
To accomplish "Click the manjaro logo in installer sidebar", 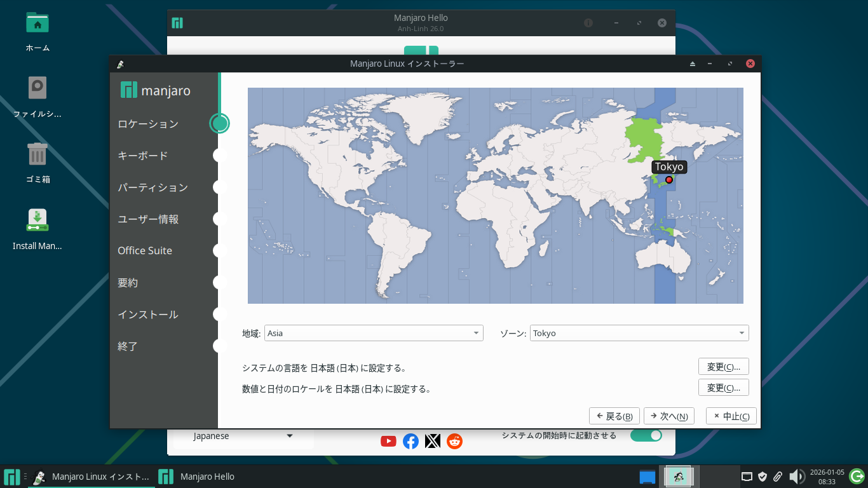I will (156, 90).
